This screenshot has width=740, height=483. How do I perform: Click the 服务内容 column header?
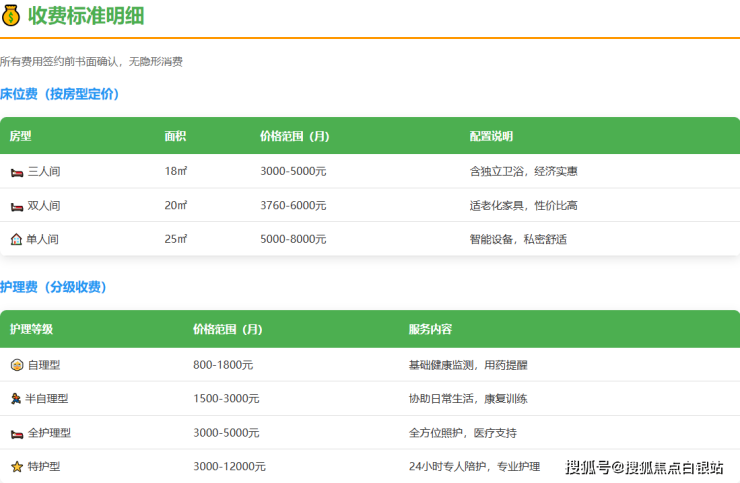pyautogui.click(x=430, y=329)
